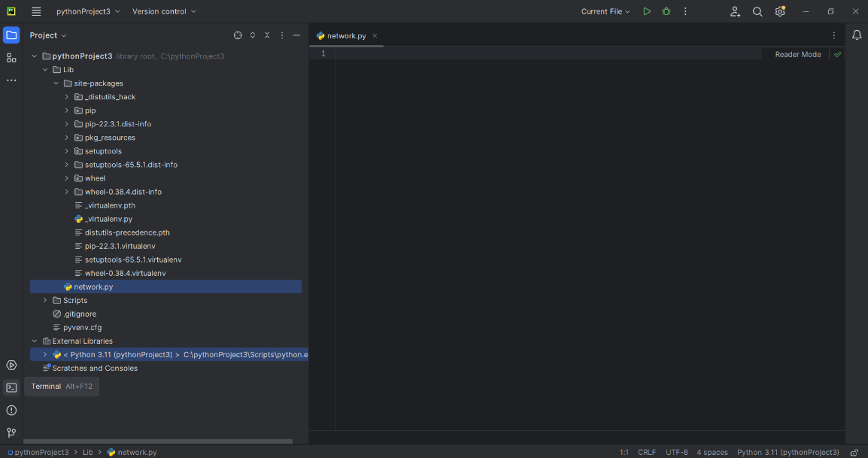The height and width of the screenshot is (458, 868).
Task: Open the Git version control tool window icon
Action: (11, 432)
